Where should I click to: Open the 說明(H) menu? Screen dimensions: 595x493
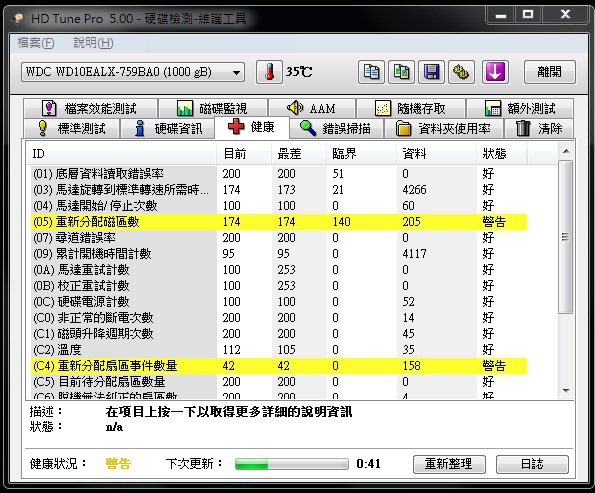[93, 43]
